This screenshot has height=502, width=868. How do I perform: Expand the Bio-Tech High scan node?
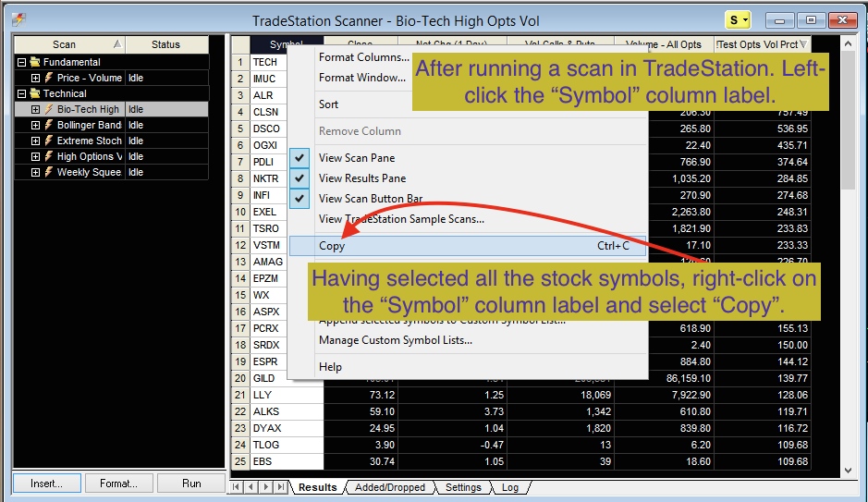pos(35,110)
